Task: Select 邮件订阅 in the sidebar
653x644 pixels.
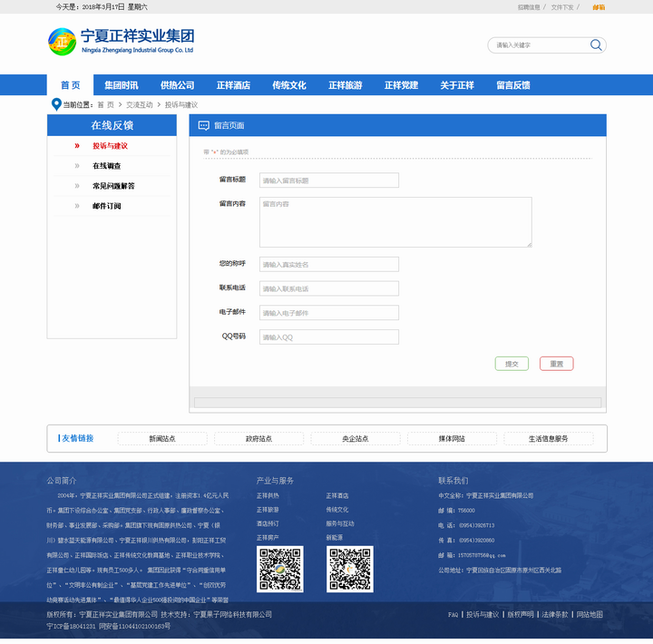Action: coord(107,206)
